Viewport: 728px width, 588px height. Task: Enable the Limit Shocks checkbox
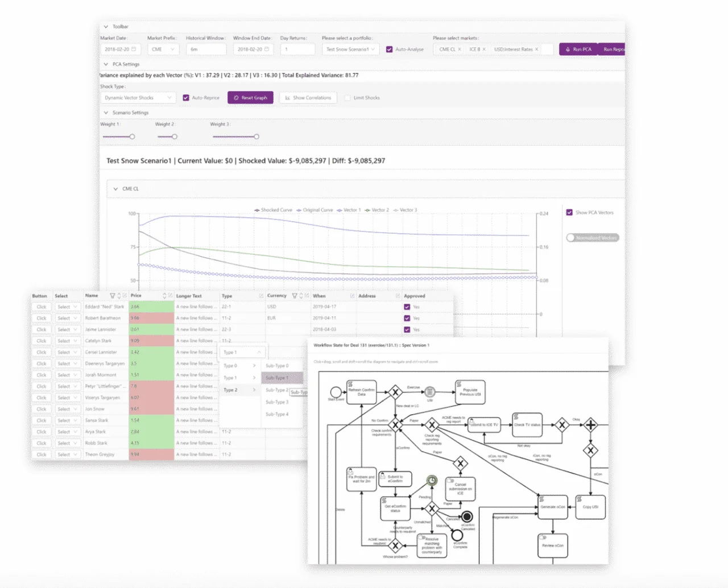coord(348,98)
